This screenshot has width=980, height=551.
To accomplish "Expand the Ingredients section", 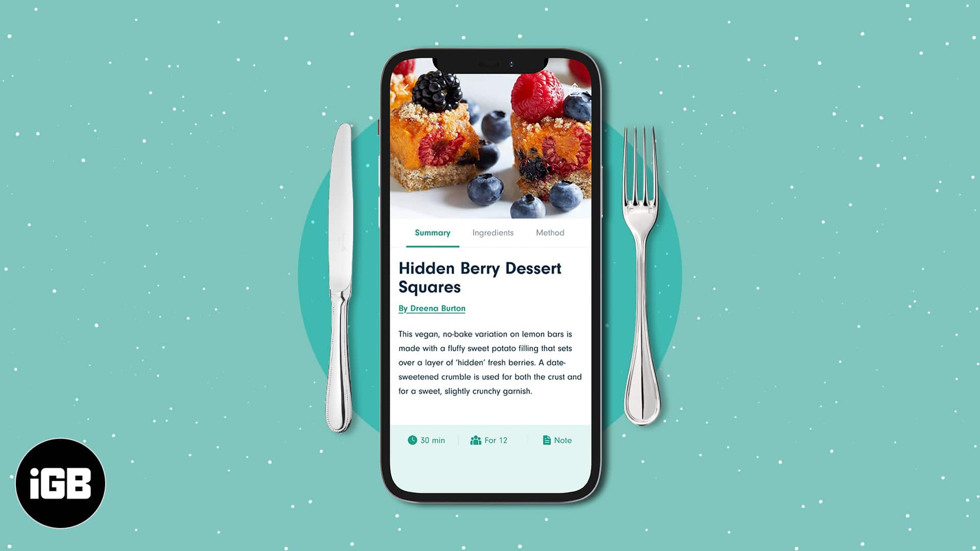I will click(493, 232).
